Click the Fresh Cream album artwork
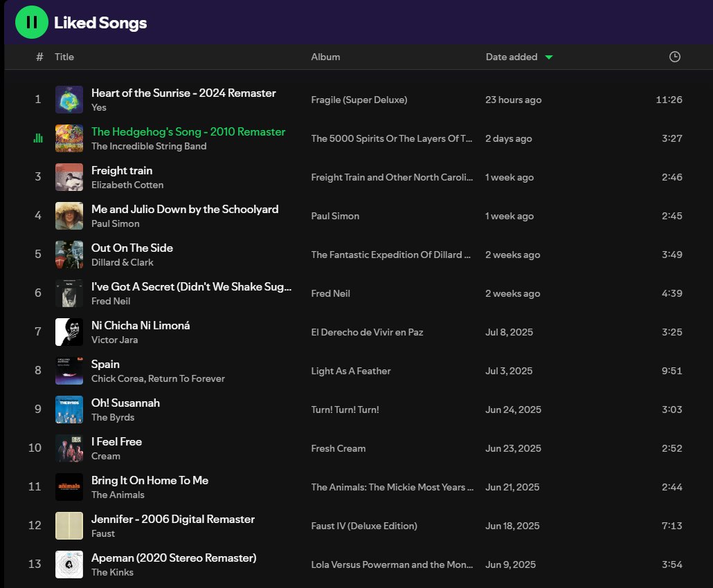The image size is (713, 588). 69,448
